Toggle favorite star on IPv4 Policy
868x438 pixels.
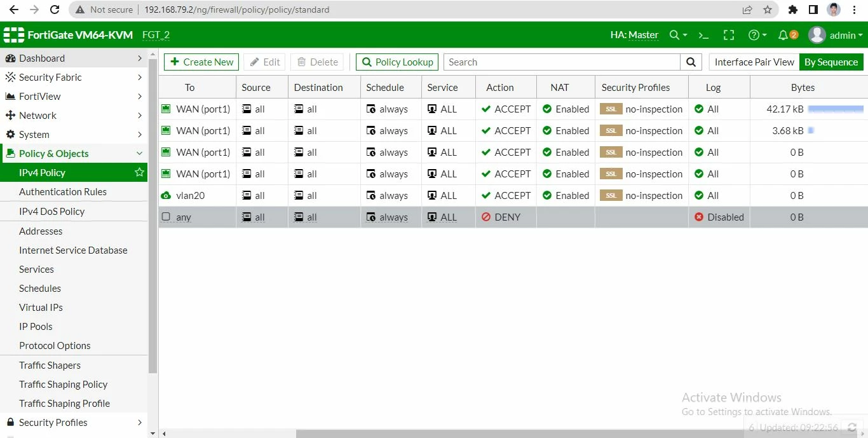pyautogui.click(x=139, y=172)
